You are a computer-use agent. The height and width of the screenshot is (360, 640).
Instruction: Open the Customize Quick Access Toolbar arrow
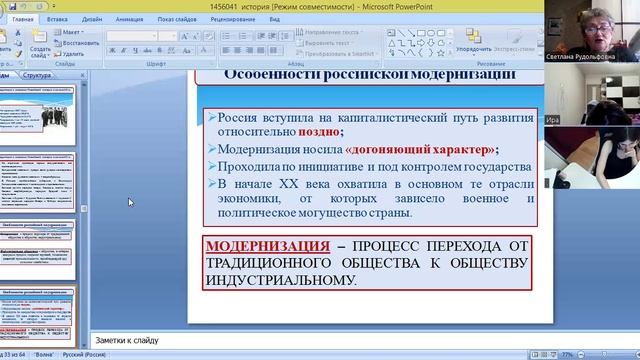point(54,7)
